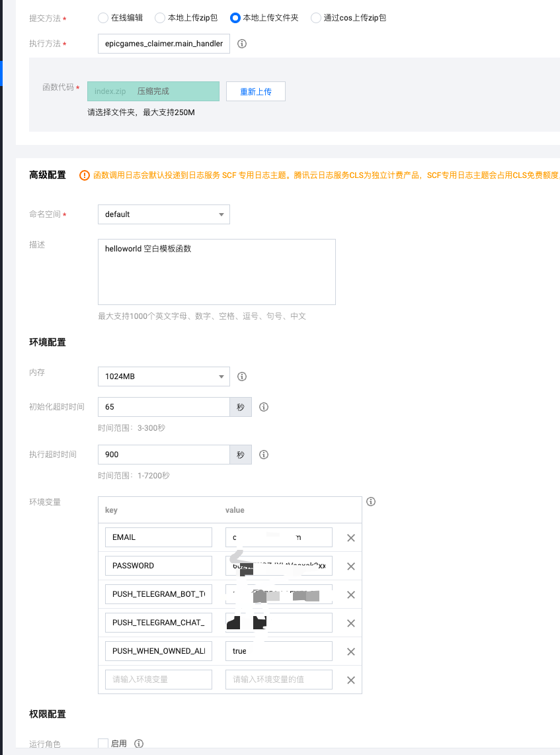
Task: Expand the 1024MB memory dropdown
Action: [x=163, y=377]
